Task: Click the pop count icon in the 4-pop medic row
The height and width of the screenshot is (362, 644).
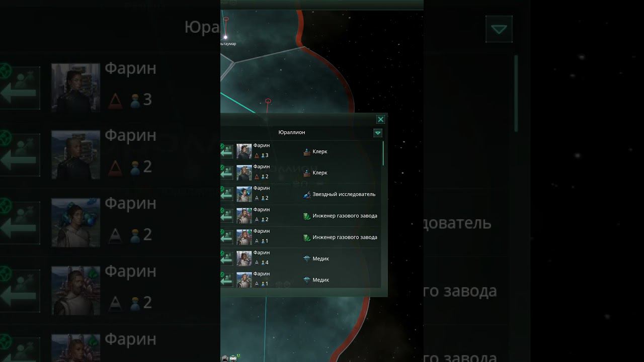Action: pos(263,263)
